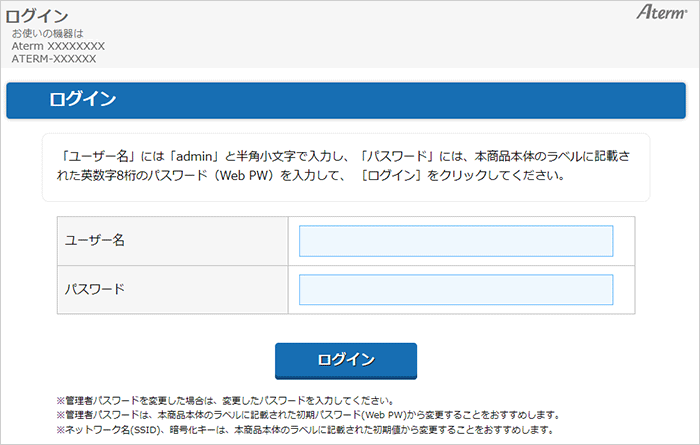Click the white login instructions box
This screenshot has width=700, height=445.
(346, 167)
